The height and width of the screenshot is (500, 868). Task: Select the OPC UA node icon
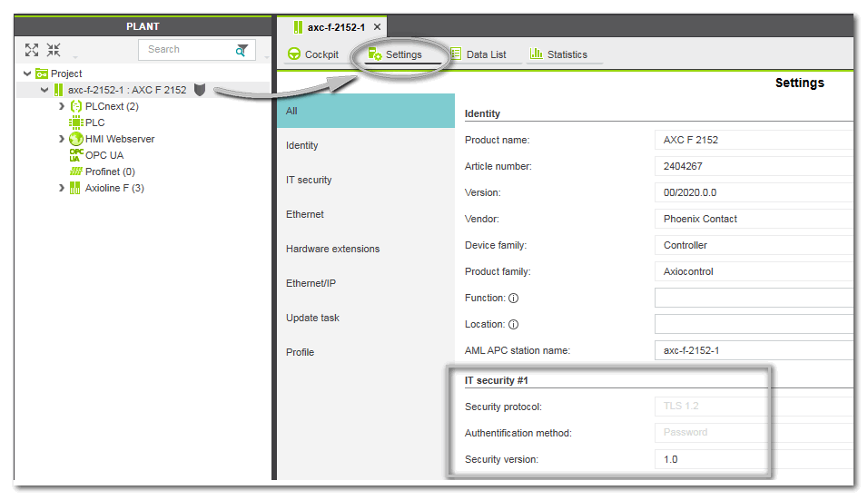click(x=75, y=155)
